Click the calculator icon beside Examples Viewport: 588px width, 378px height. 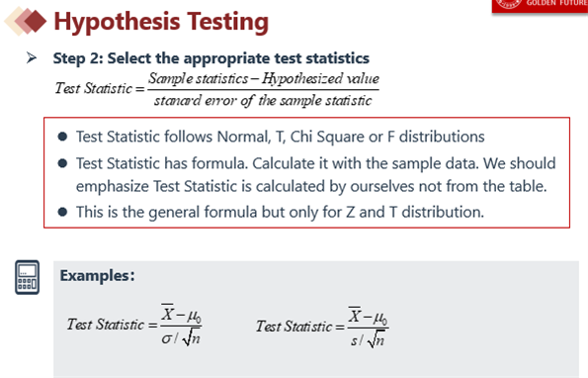[x=27, y=277]
